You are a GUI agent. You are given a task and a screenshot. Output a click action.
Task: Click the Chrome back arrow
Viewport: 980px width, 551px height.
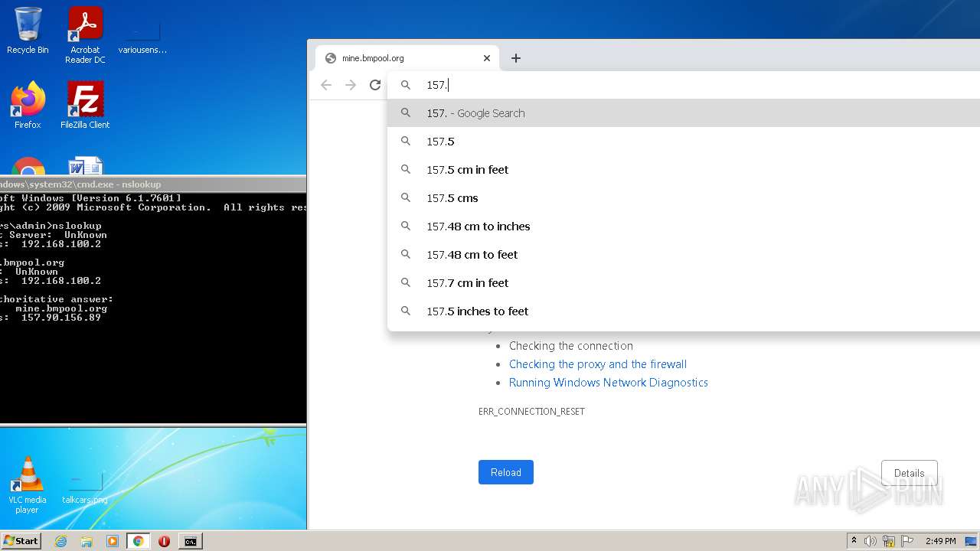(x=326, y=85)
